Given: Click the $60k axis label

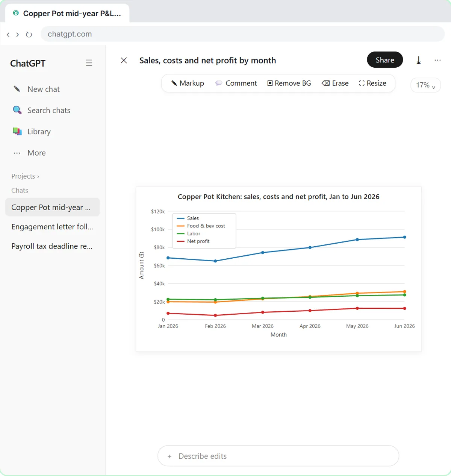Looking at the screenshot, I should [159, 266].
